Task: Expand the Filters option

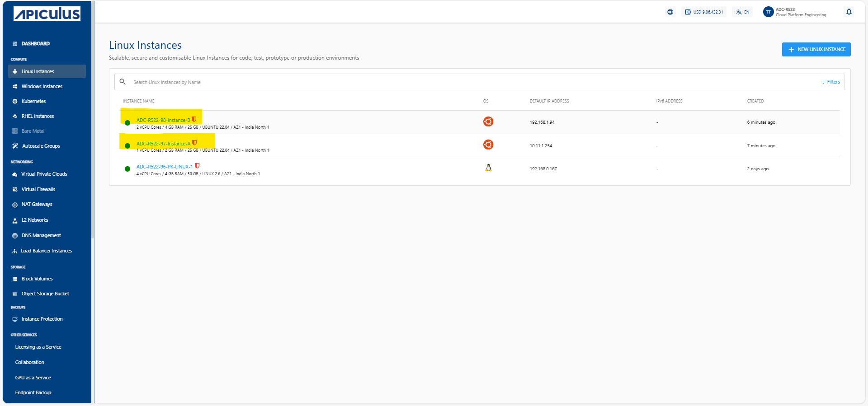Action: pos(830,82)
